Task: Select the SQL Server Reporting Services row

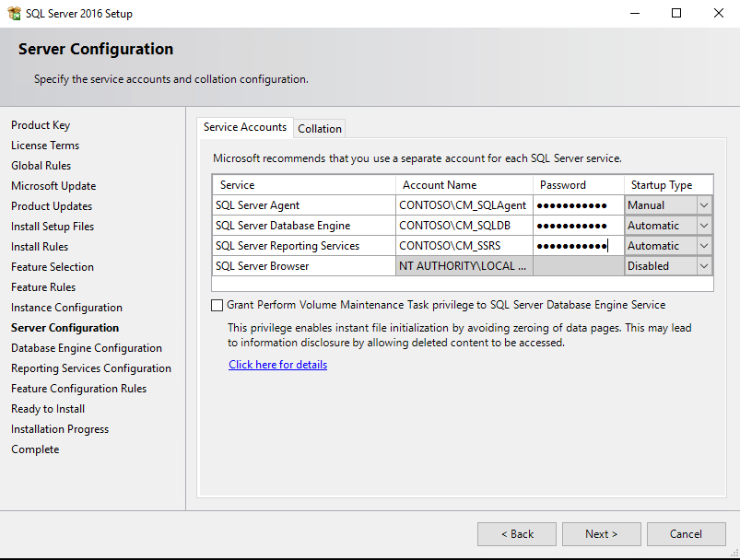Action: (x=304, y=246)
